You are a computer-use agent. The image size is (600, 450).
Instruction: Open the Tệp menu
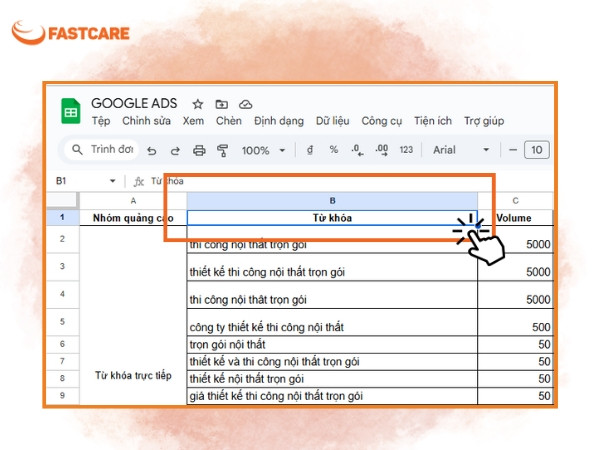tap(101, 121)
